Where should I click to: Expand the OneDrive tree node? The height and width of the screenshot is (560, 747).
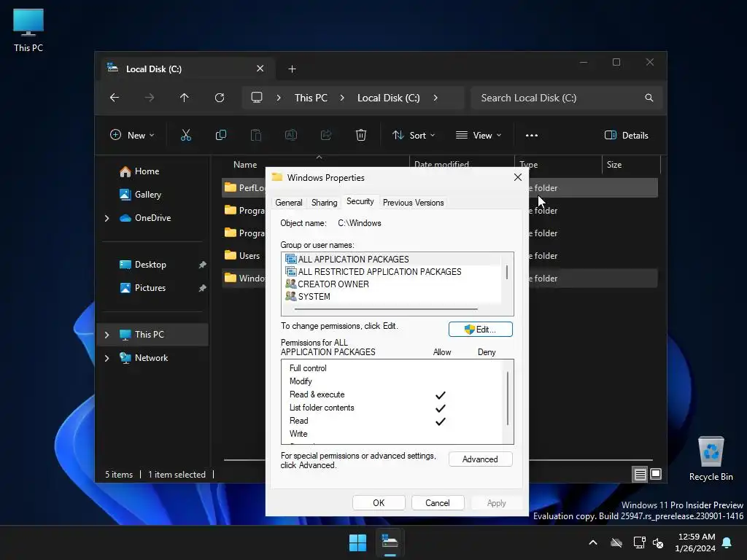107,218
